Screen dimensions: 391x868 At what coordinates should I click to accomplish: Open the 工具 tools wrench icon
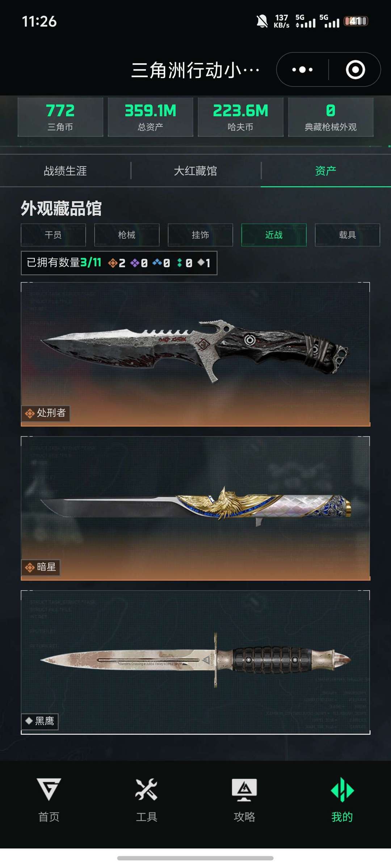[146, 789]
